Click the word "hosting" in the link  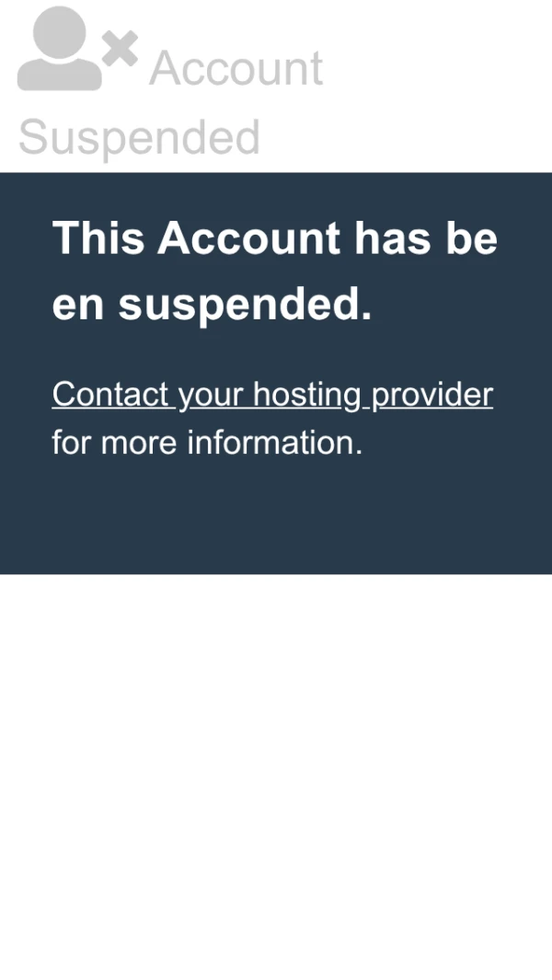(307, 395)
